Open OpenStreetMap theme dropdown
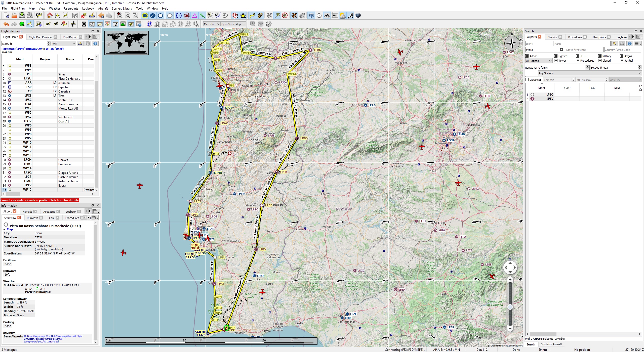The height and width of the screenshot is (352, 644). [x=233, y=24]
